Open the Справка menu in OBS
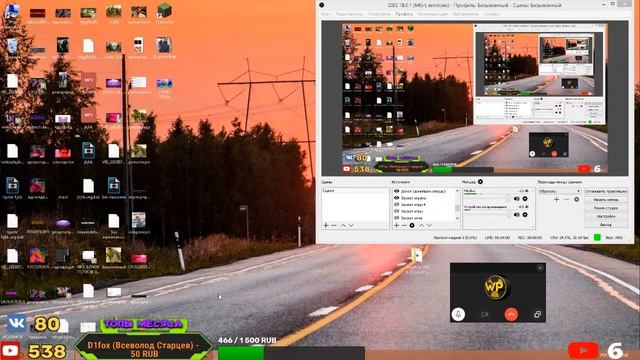Image resolution: width=640 pixels, height=360 pixels. coord(492,14)
